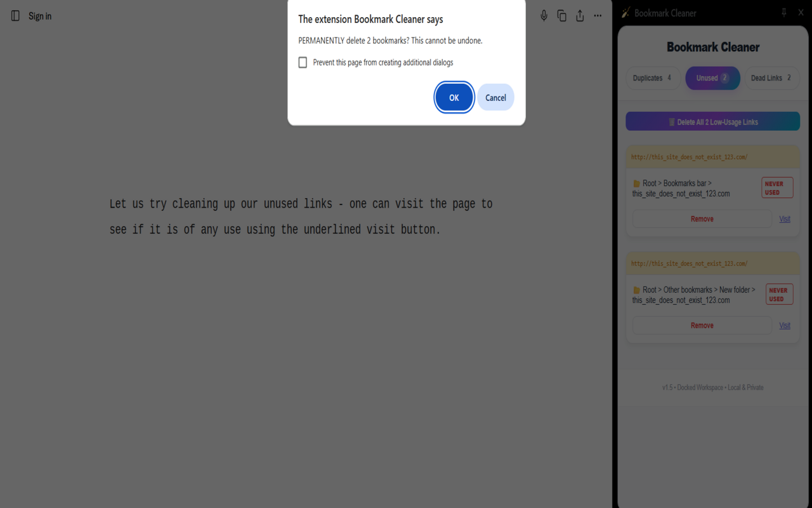Open the Dead Links tab
This screenshot has height=508, width=812.
coord(771,78)
